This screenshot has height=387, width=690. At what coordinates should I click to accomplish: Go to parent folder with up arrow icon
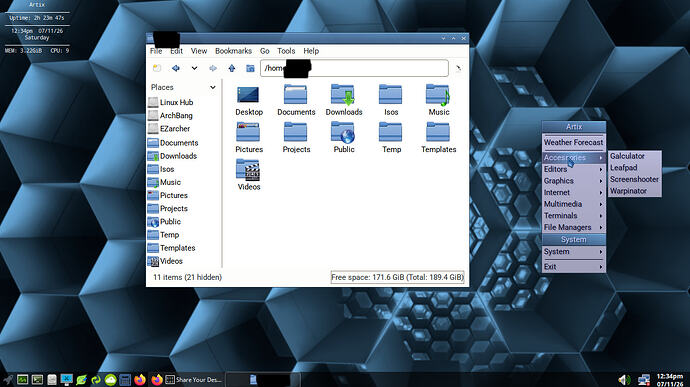coord(232,68)
